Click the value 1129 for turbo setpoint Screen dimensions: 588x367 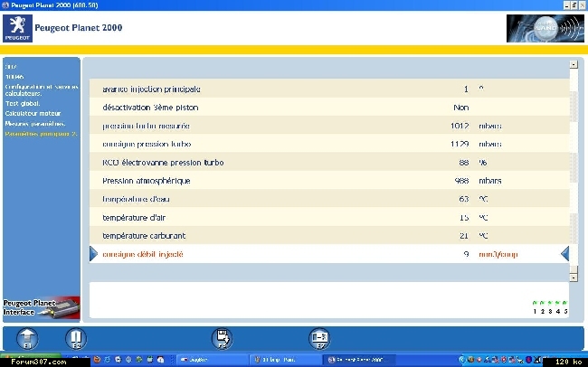(460, 144)
